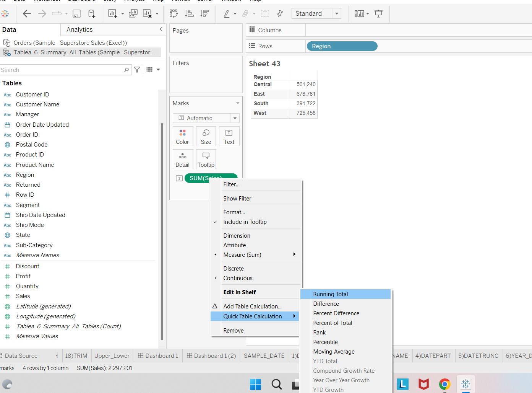Click the Tableau logo start page icon

click(x=5, y=14)
